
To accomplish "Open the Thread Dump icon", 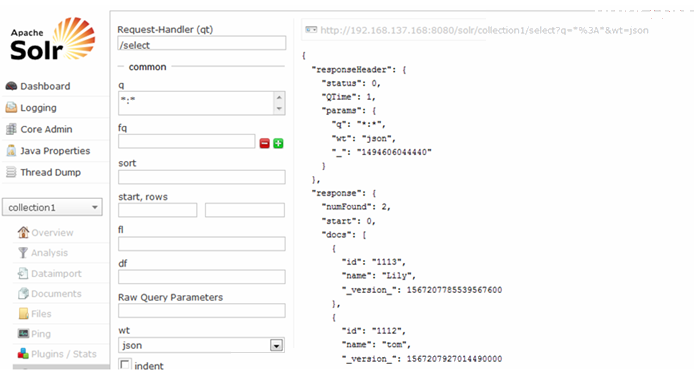I will tap(11, 172).
